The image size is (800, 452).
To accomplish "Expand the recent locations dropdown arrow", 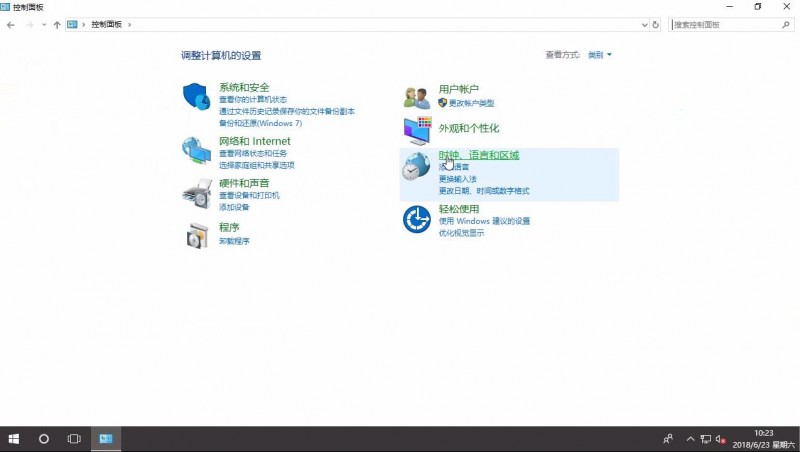I will 44,24.
